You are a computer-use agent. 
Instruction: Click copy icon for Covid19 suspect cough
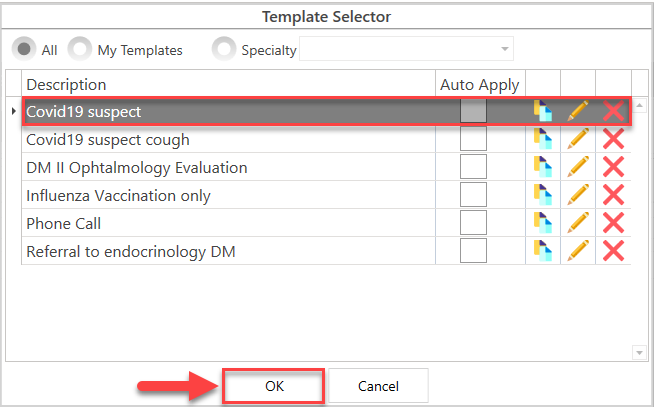click(542, 139)
